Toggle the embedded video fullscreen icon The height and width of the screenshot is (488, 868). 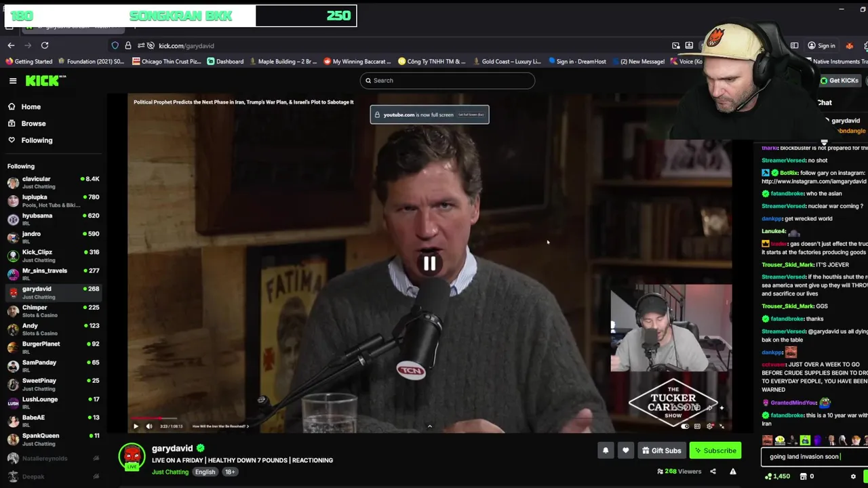click(722, 426)
